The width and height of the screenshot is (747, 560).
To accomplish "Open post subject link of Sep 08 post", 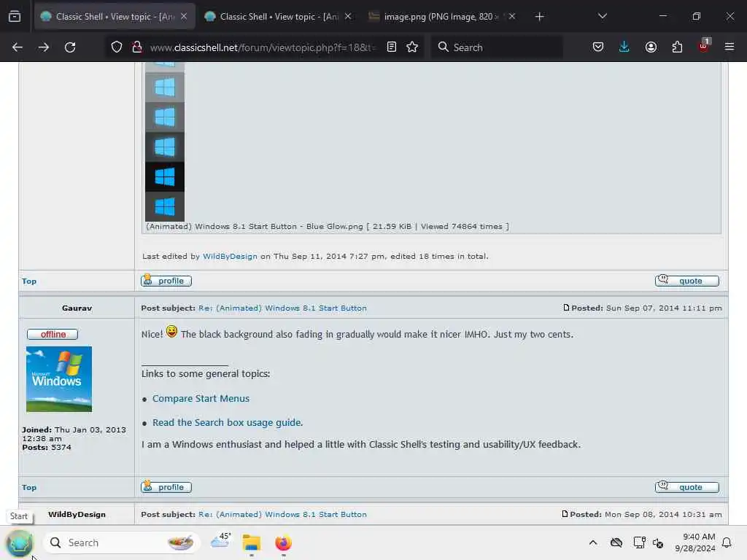I will 282,514.
